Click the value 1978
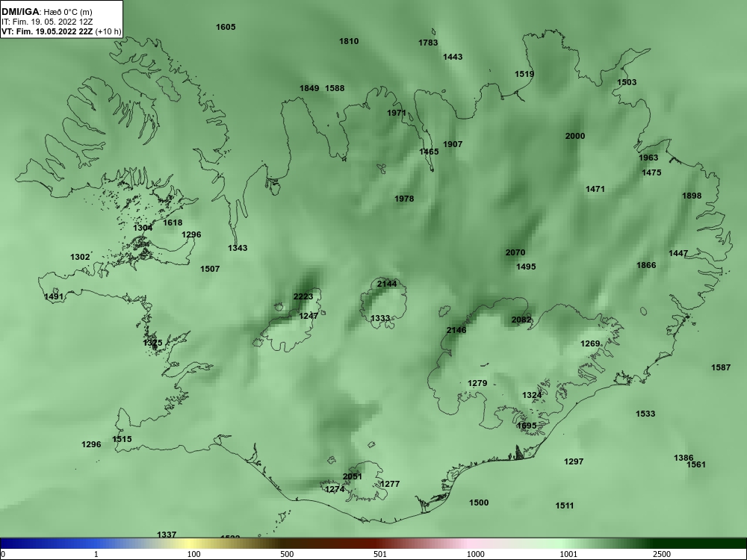Screen dimensions: 747x560 [404, 199]
